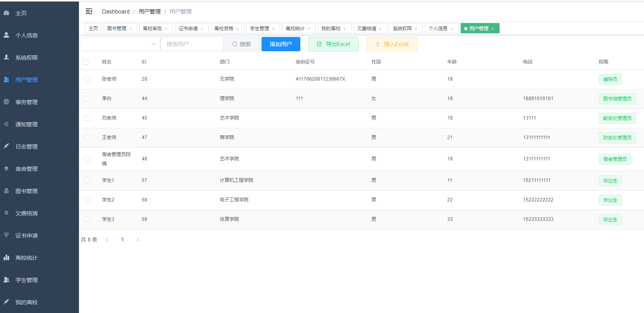Click the 财务处管理员 permission tag
644x313 pixels.
pyautogui.click(x=617, y=138)
